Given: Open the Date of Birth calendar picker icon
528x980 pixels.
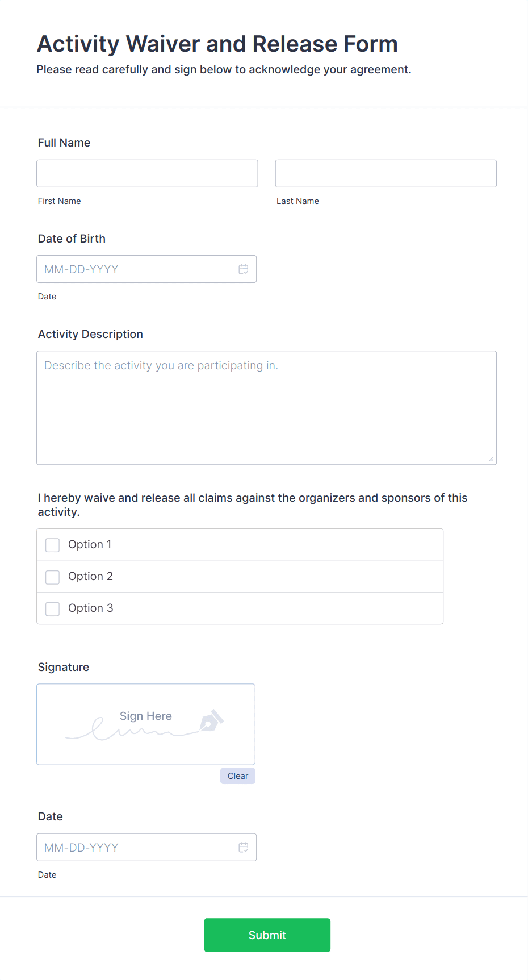Looking at the screenshot, I should click(x=244, y=269).
